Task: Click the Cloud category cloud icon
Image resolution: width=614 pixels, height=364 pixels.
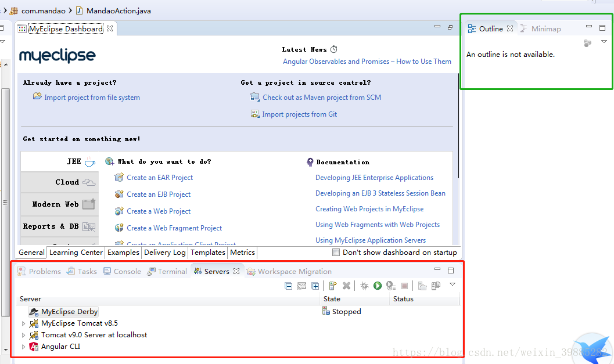Action: 89,182
